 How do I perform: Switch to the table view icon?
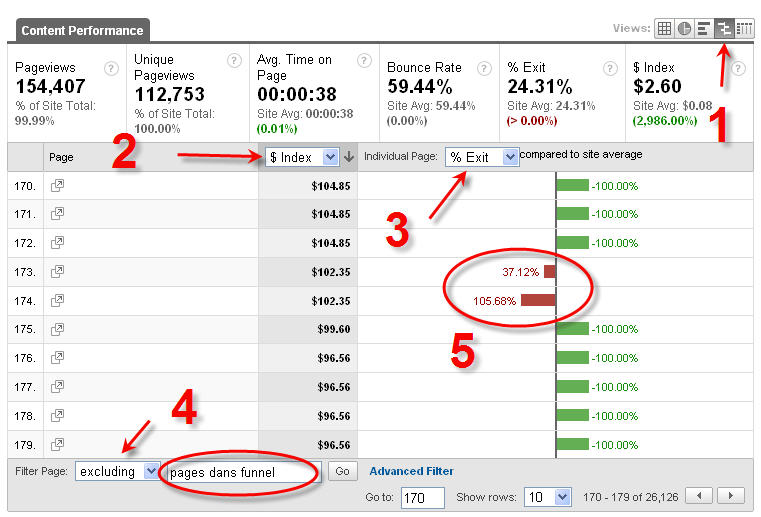664,28
